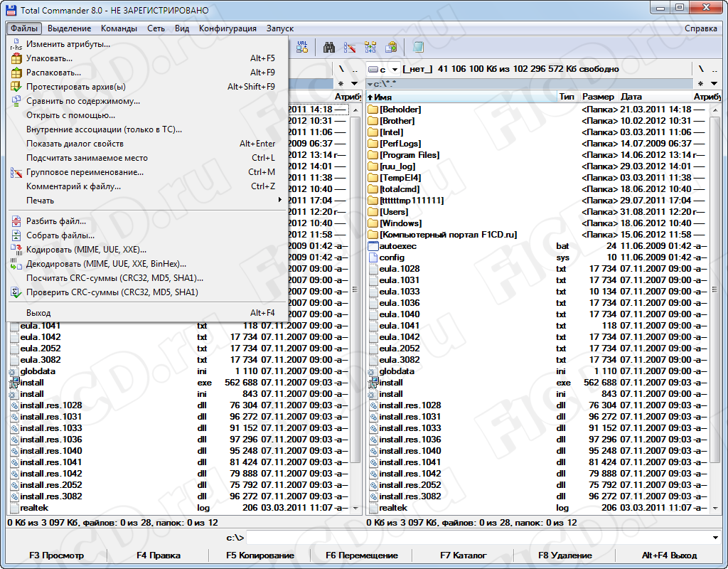This screenshot has height=569, width=728.
Task: Launch the multi-rename tool from the toolbar
Action: point(350,47)
